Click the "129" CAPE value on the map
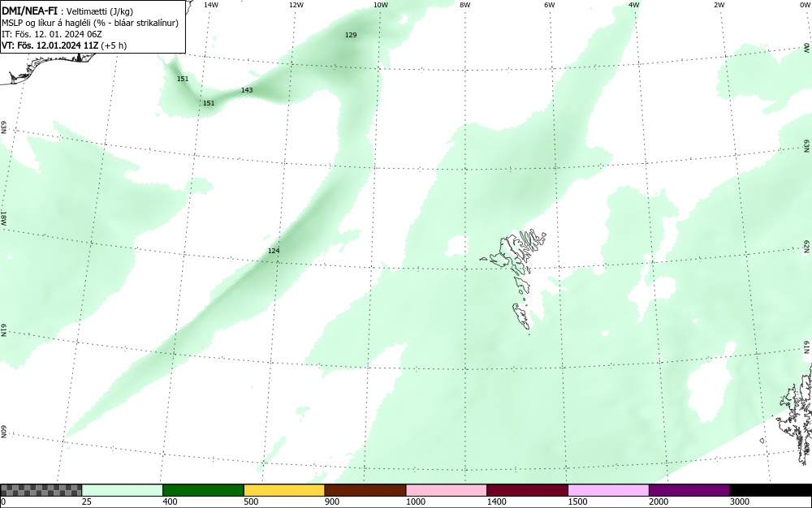Image resolution: width=812 pixels, height=508 pixels. click(351, 35)
